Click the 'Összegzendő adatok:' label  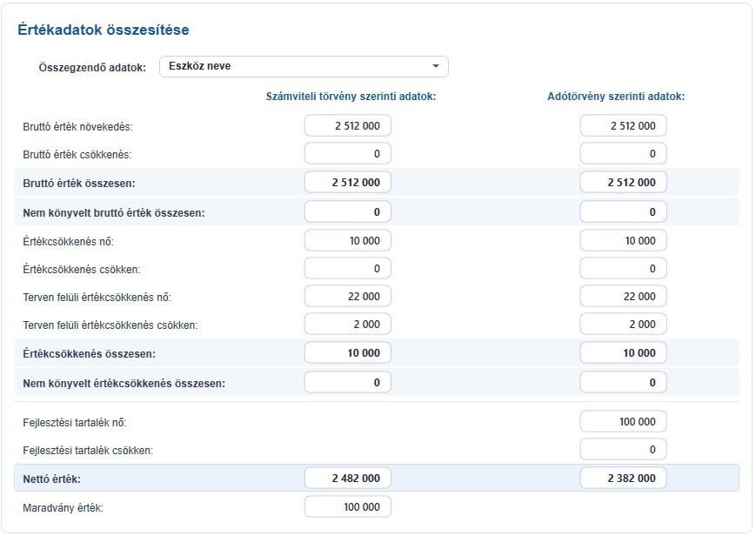tap(92, 68)
